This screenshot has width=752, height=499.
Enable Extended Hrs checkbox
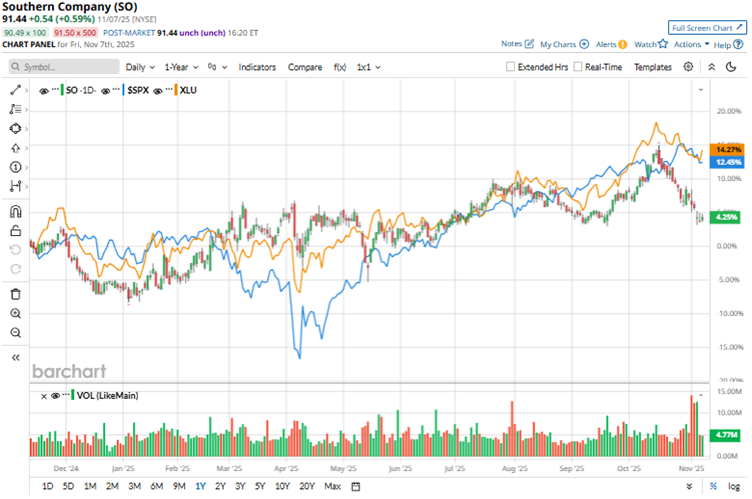(x=510, y=67)
